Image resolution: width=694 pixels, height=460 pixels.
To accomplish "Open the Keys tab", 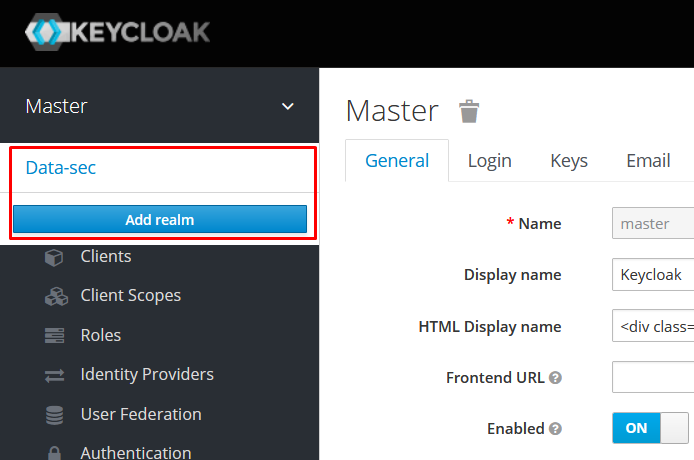I will pyautogui.click(x=569, y=161).
